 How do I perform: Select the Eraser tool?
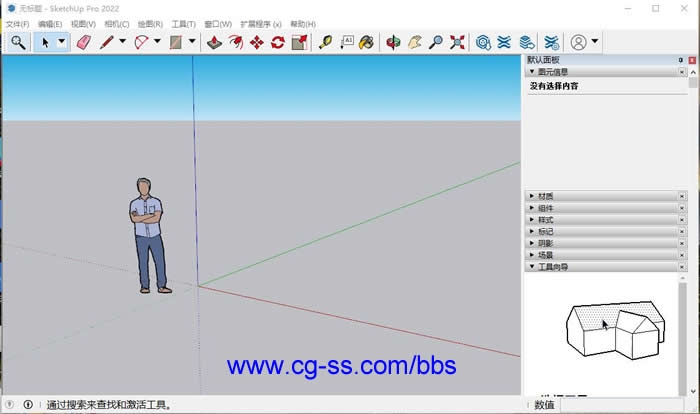point(83,42)
